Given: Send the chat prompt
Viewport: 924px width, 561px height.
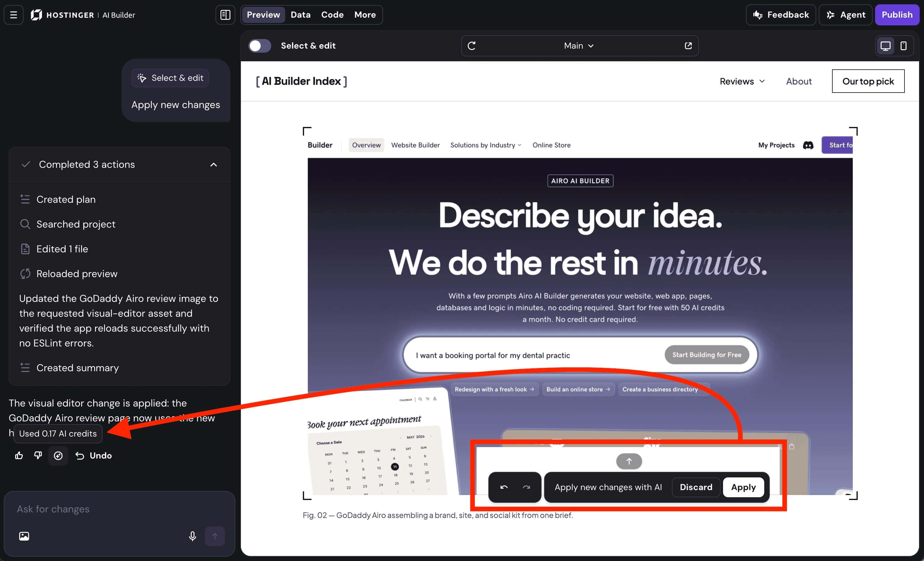Looking at the screenshot, I should click(215, 536).
